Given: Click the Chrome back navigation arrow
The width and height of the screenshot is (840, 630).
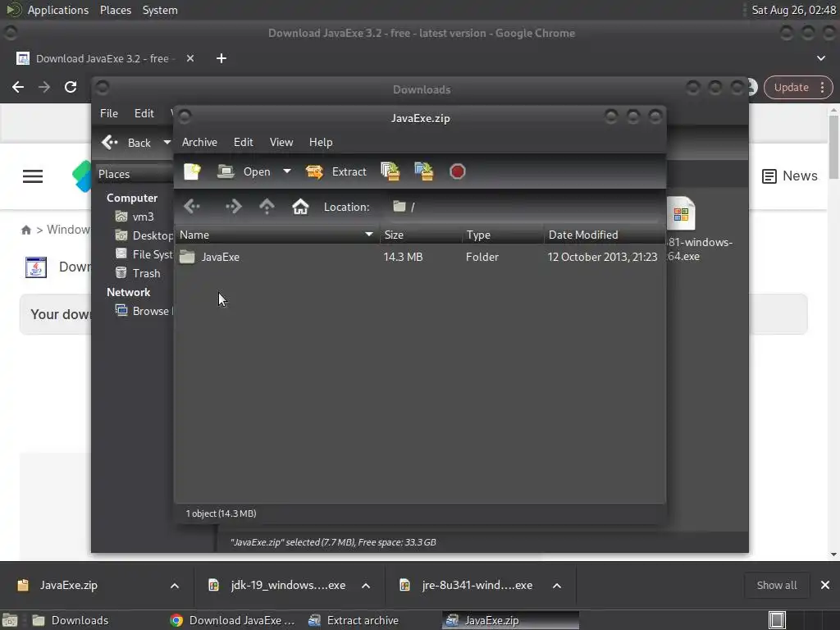Looking at the screenshot, I should pos(18,87).
